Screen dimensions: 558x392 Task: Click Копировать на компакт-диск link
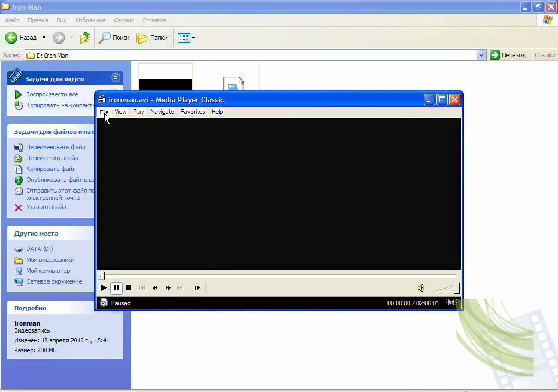[x=60, y=105]
